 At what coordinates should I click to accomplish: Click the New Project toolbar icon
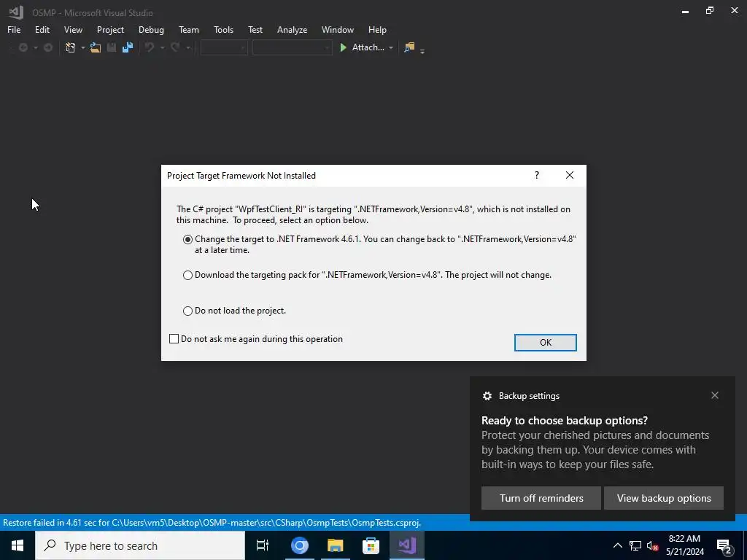[71, 47]
